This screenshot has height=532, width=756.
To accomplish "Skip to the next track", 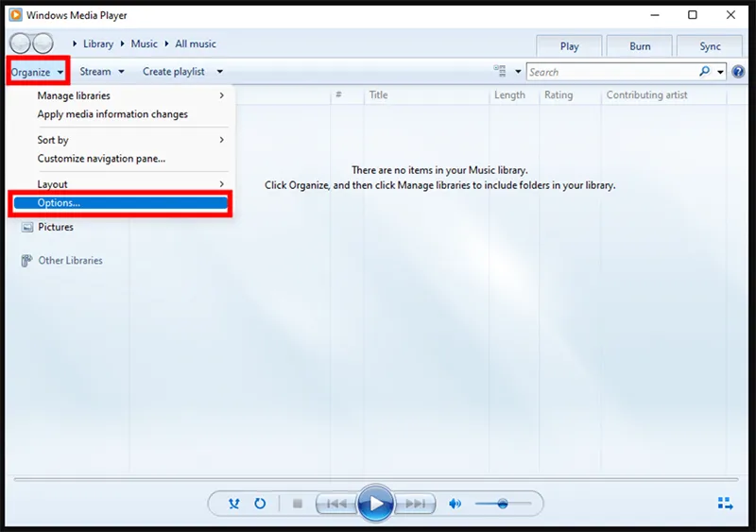I will pyautogui.click(x=415, y=504).
